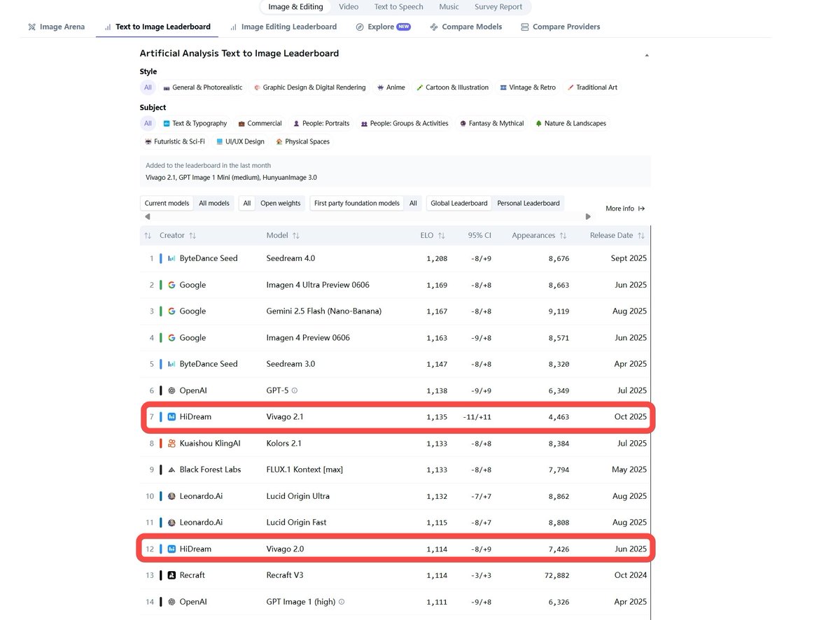Open the Survey Report section
840x620 pixels.
498,7
